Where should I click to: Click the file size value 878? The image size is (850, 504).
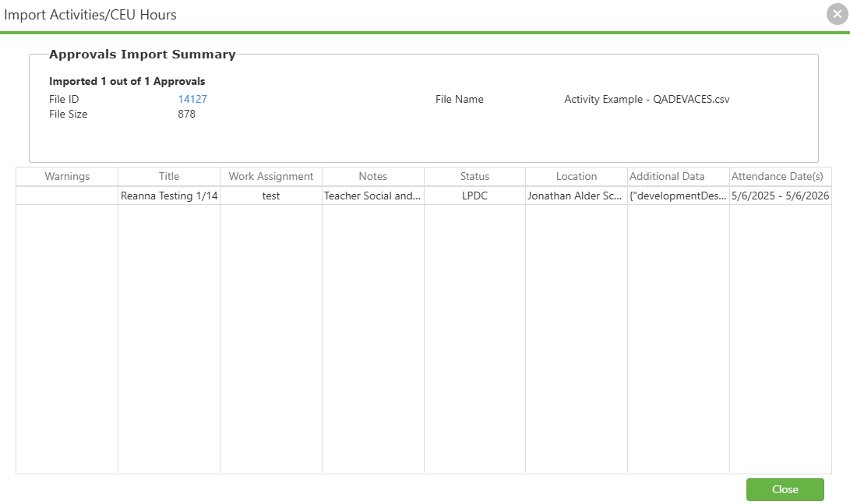coord(186,114)
